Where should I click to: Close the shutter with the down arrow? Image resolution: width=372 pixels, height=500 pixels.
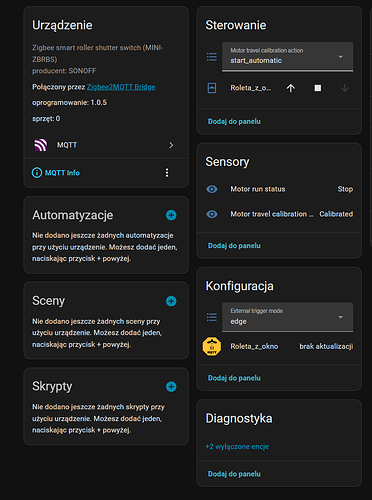[x=345, y=88]
